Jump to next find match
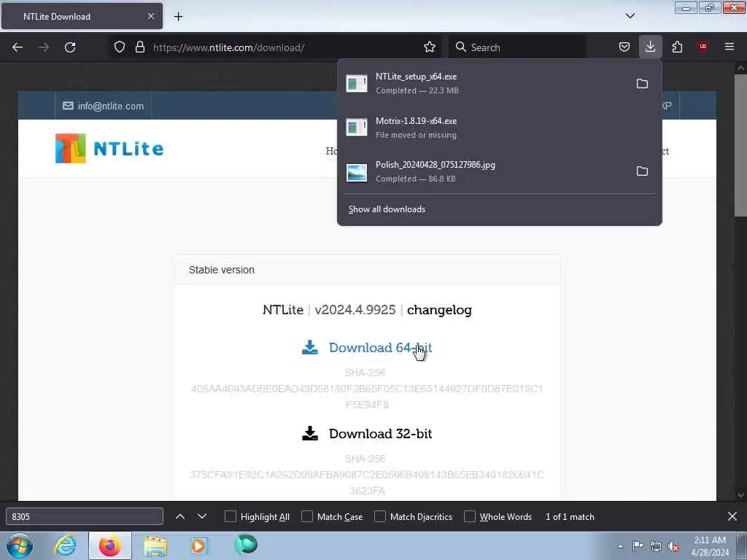This screenshot has height=560, width=747. [202, 517]
